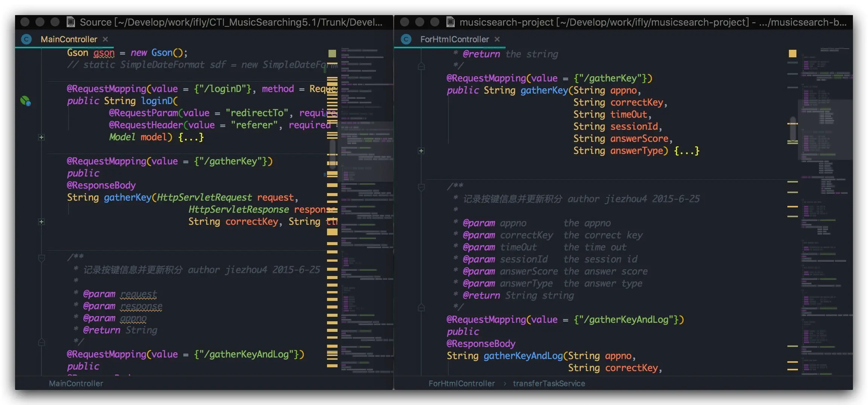The image size is (868, 405).
Task: Close the ForHtmlController editor tab
Action: click(497, 39)
